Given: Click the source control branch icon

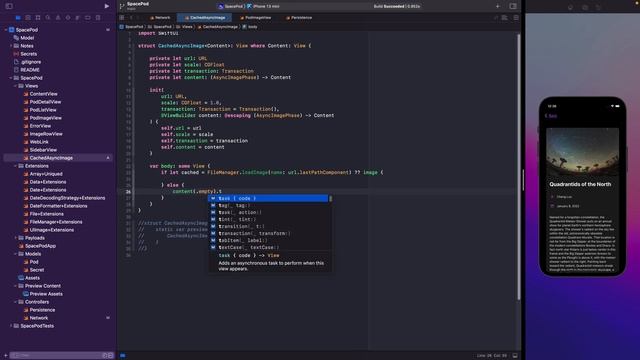Looking at the screenshot, I should click(x=122, y=6).
